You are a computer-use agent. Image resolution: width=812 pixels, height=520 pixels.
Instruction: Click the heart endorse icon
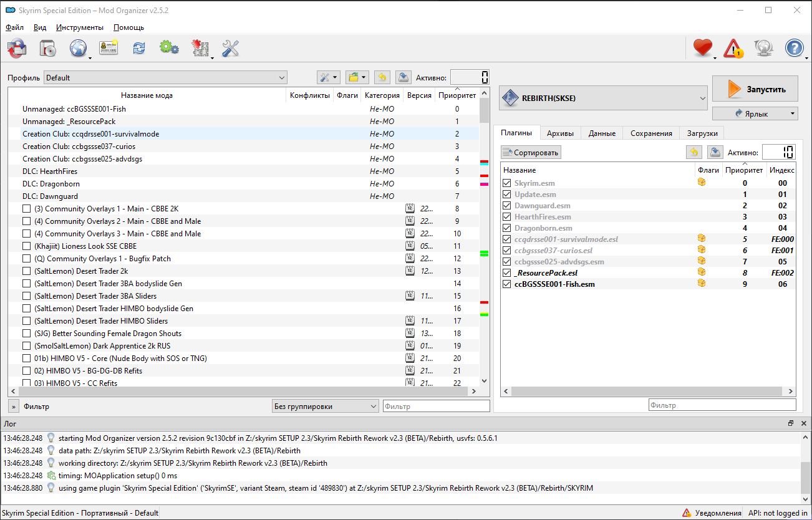(703, 48)
